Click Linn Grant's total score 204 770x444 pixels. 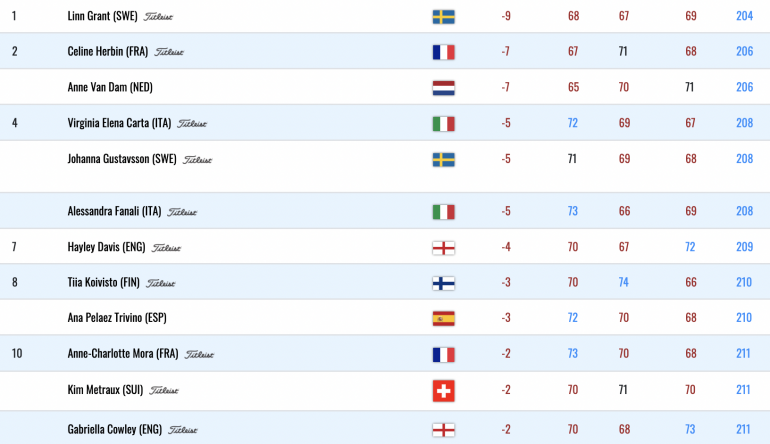point(744,16)
